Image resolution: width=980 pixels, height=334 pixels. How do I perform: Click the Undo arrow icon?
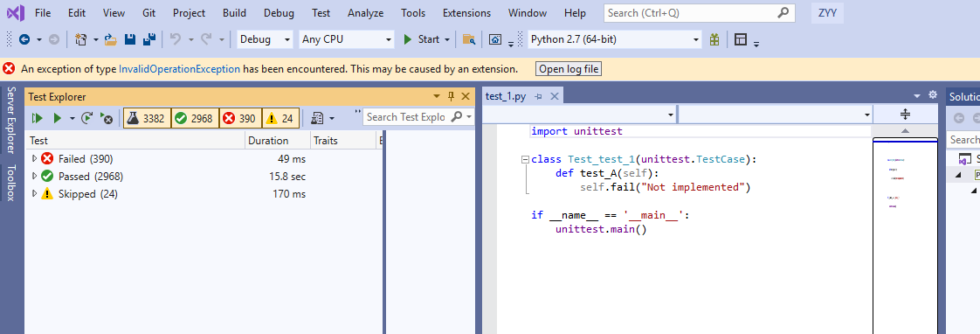176,39
